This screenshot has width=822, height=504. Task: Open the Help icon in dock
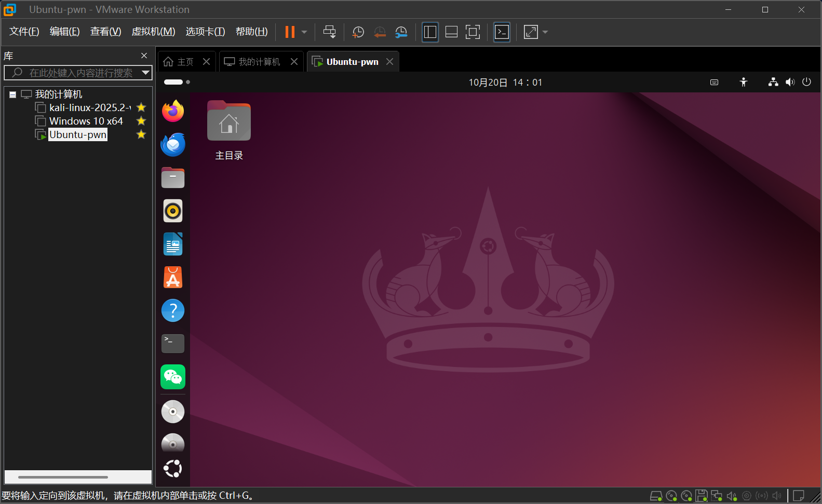(x=173, y=310)
